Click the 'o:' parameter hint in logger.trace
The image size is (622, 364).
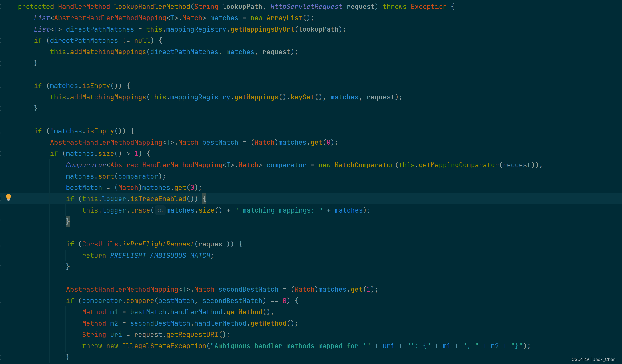[160, 210]
